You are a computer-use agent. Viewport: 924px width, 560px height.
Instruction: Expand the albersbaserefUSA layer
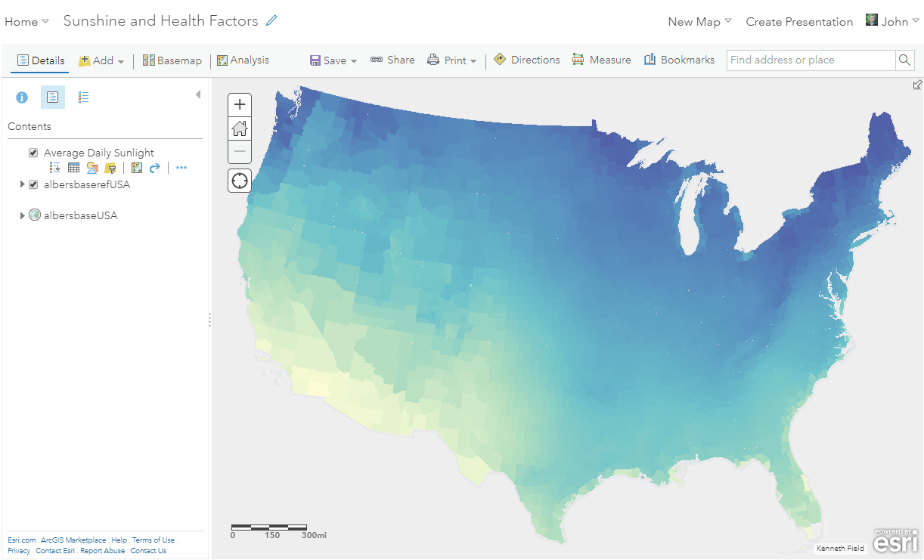[23, 184]
